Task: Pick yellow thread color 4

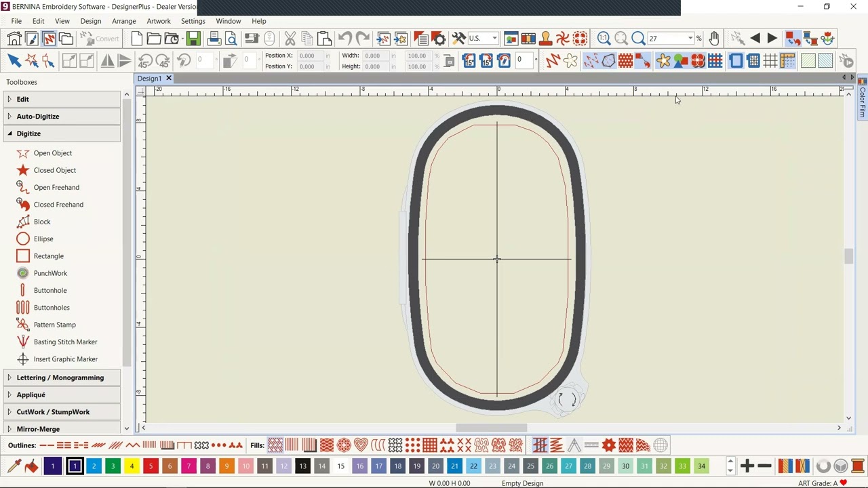Action: [x=132, y=466]
